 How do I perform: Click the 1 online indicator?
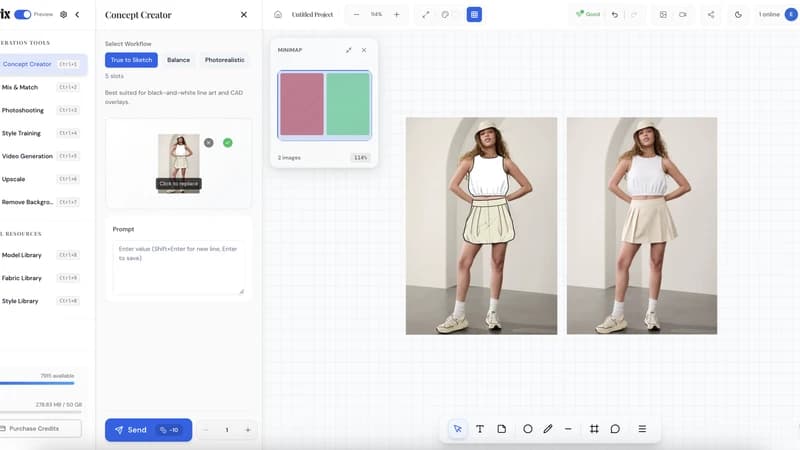coord(769,14)
